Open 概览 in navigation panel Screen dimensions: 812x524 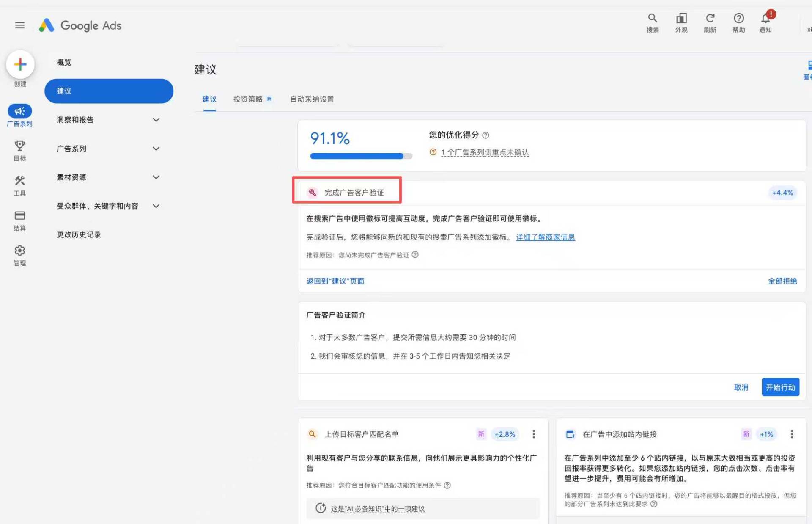pyautogui.click(x=64, y=62)
